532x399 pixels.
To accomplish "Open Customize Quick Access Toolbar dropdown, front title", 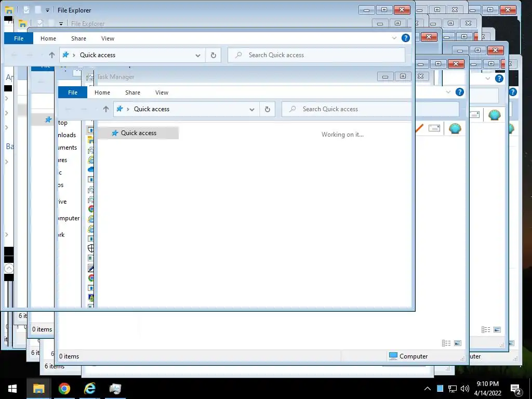I will coord(47,10).
